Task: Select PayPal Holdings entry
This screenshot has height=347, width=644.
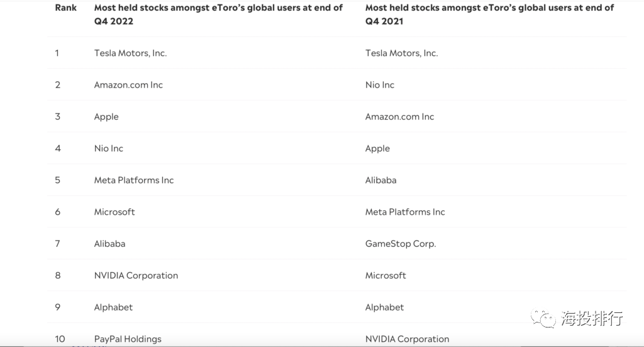Action: (x=128, y=339)
